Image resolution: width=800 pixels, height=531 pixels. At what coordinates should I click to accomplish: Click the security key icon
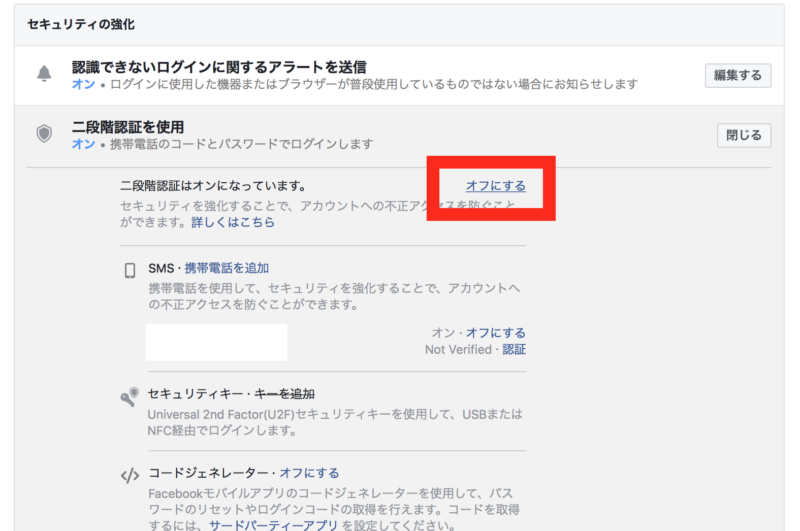(130, 396)
